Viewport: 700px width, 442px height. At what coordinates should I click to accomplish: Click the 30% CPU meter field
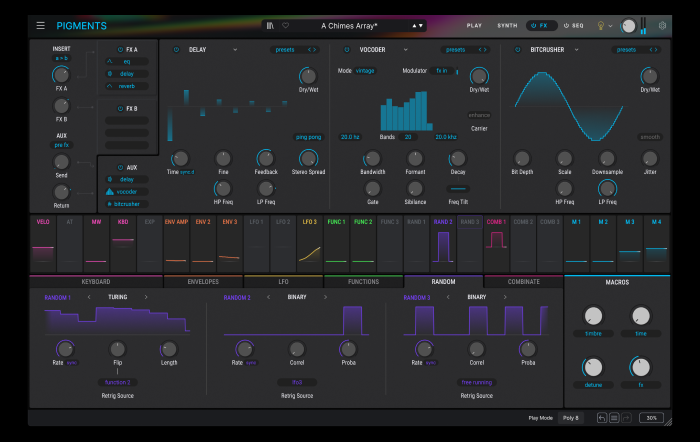(x=651, y=418)
